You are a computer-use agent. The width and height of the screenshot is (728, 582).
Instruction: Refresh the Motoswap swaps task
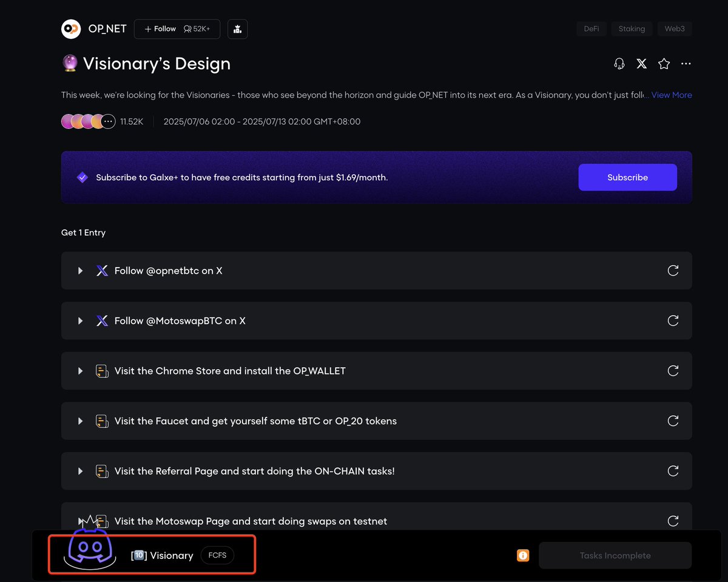(673, 521)
